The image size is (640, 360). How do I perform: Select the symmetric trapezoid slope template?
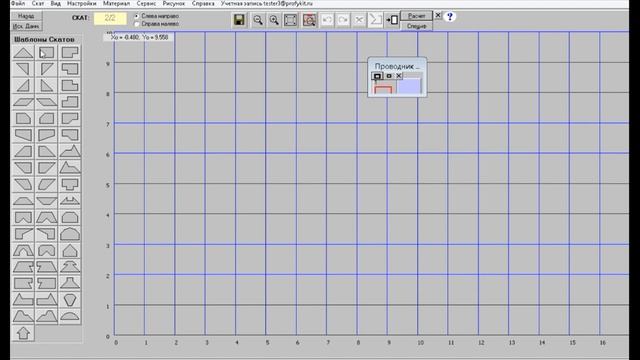(x=23, y=201)
